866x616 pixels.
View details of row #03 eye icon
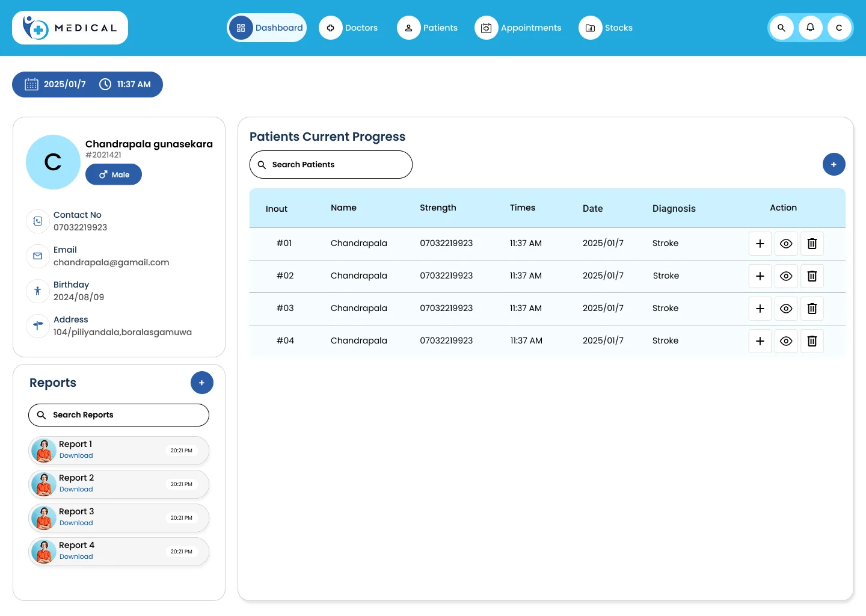click(x=786, y=309)
